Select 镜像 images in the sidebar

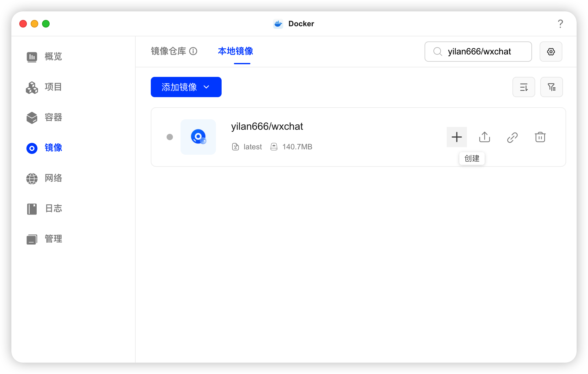(x=44, y=148)
